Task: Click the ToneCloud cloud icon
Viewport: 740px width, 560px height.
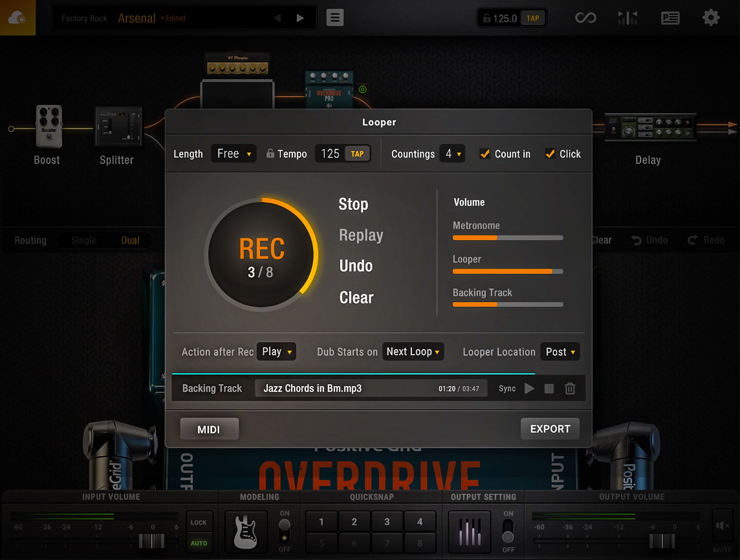Action: tap(17, 17)
